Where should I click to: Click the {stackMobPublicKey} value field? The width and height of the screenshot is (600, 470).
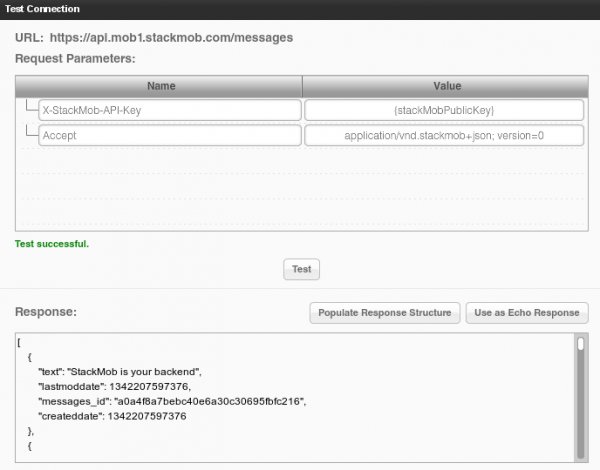click(444, 109)
